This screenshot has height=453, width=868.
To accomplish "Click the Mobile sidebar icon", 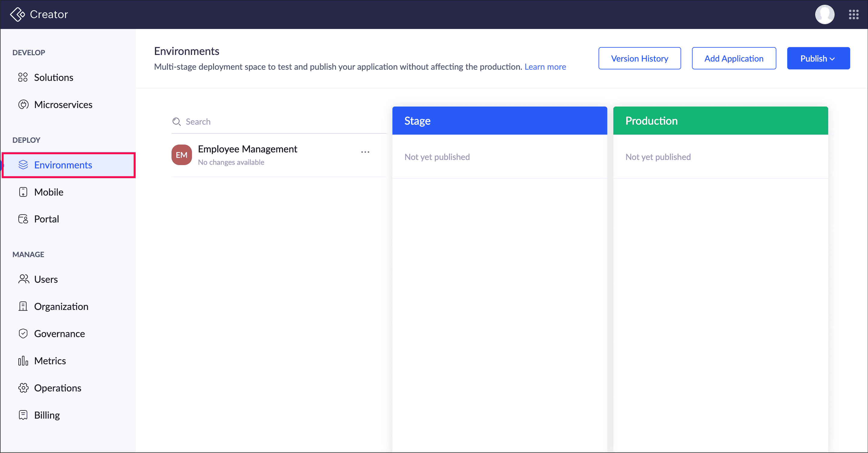I will click(x=23, y=192).
